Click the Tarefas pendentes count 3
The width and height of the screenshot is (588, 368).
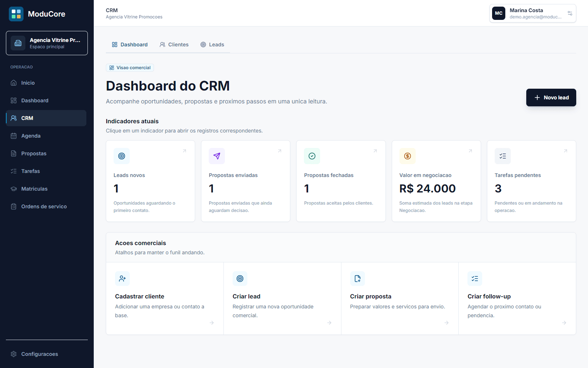498,188
